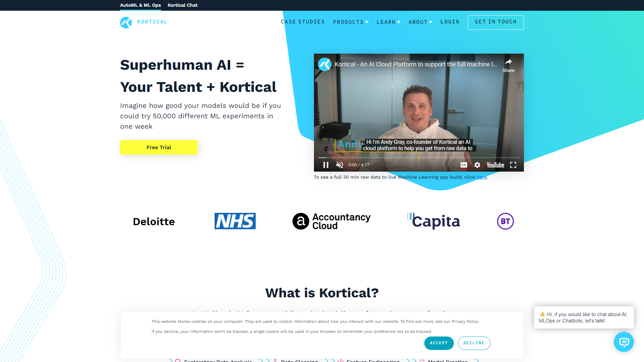Image resolution: width=644 pixels, height=362 pixels.
Task: Open the video player settings gear
Action: 477,165
